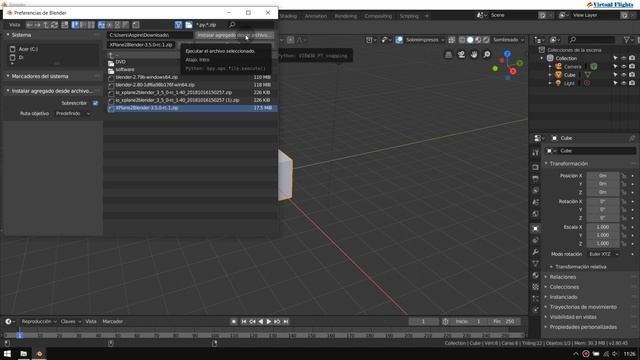
Task: Click the current frame number field
Action: tap(423, 322)
